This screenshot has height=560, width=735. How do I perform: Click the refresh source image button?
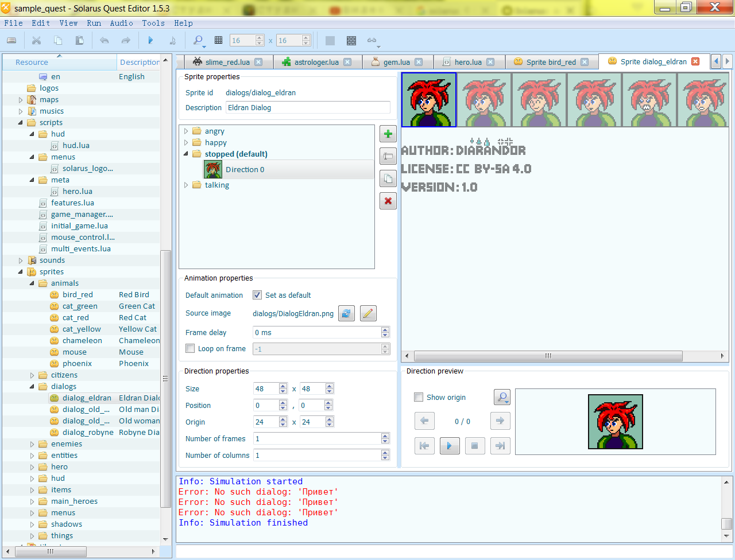(x=346, y=313)
